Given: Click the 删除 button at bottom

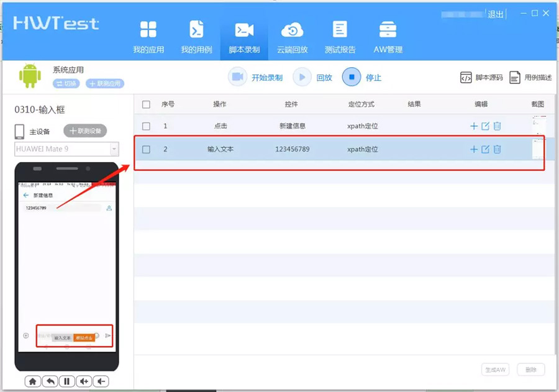Looking at the screenshot, I should pyautogui.click(x=531, y=370).
